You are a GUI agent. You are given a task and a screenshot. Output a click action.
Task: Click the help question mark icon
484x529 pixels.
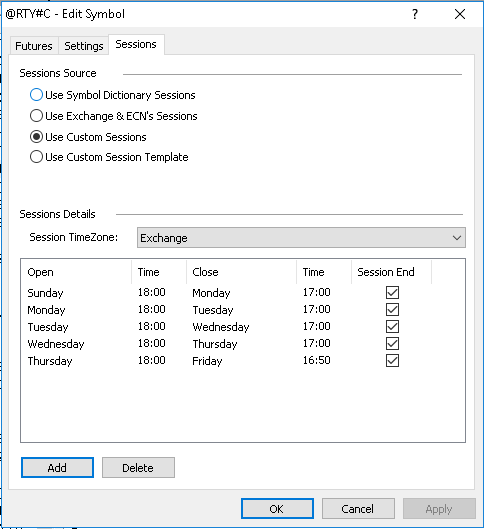click(415, 14)
